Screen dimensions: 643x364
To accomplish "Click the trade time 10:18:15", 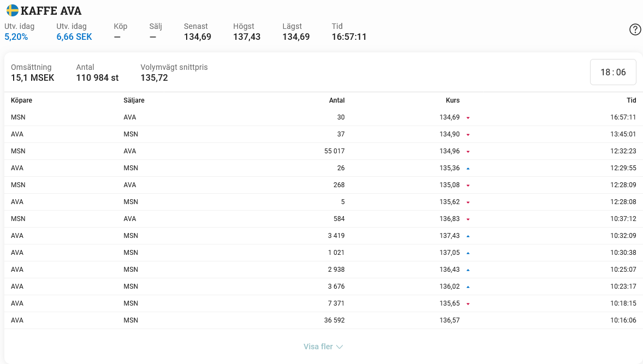I will pos(623,303).
